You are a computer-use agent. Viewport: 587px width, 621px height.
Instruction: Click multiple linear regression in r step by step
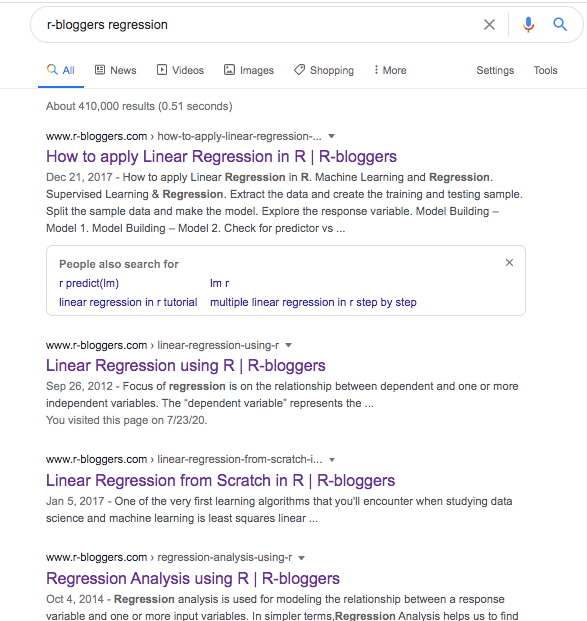pyautogui.click(x=313, y=302)
